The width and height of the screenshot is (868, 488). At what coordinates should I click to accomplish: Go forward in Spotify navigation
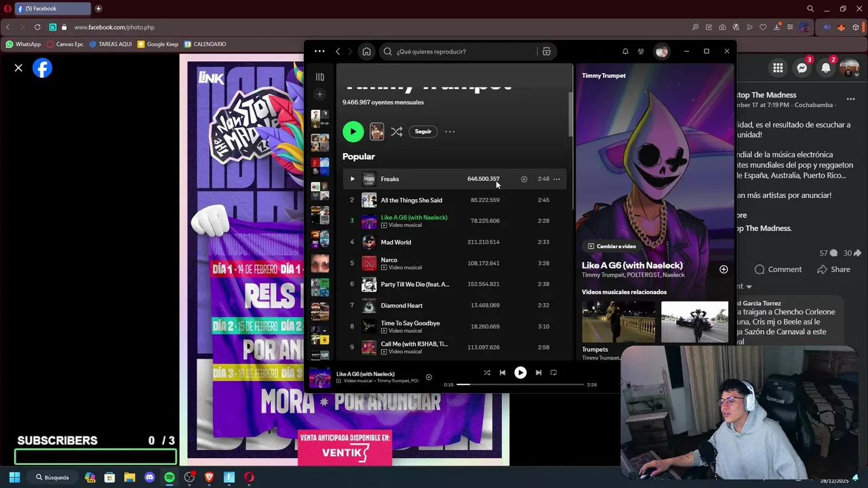point(351,52)
